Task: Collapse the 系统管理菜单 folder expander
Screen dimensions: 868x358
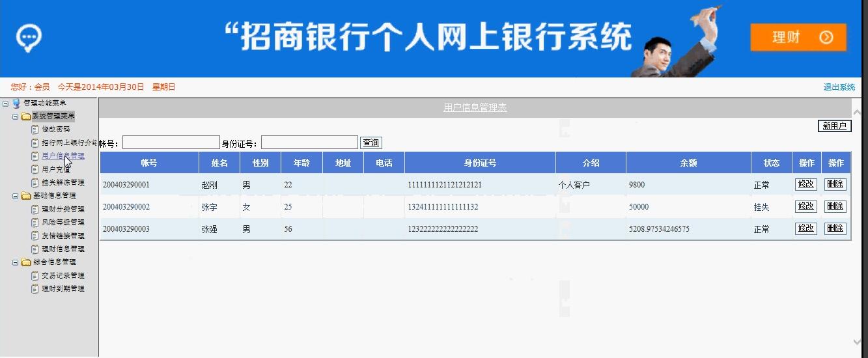Action: click(x=16, y=117)
